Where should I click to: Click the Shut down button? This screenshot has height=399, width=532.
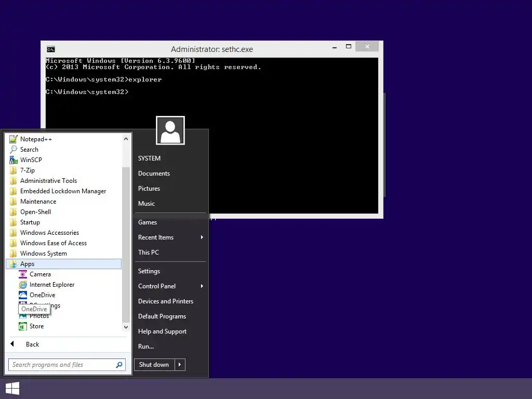pos(154,365)
